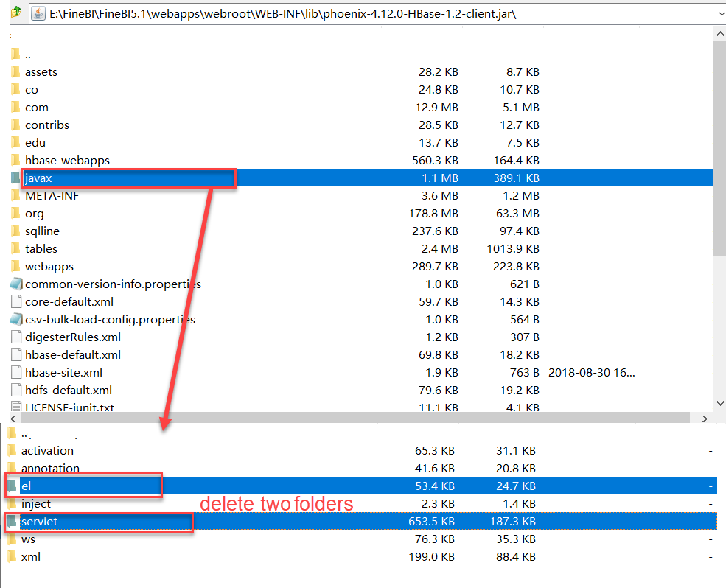The height and width of the screenshot is (588, 726).
Task: Click the common-version-info.properties file icon
Action: [16, 284]
